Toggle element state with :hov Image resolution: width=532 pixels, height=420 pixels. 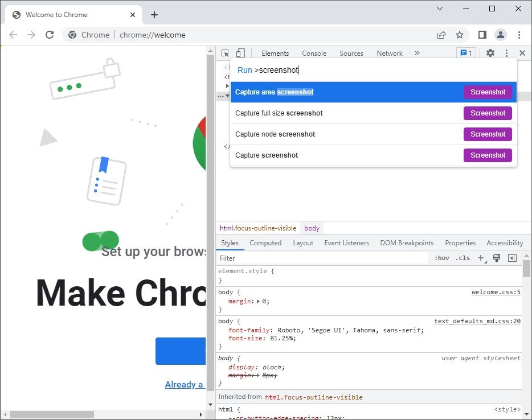[442, 258]
